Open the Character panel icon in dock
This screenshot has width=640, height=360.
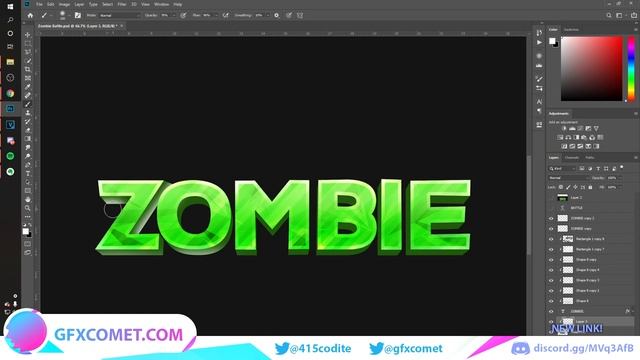[539, 101]
